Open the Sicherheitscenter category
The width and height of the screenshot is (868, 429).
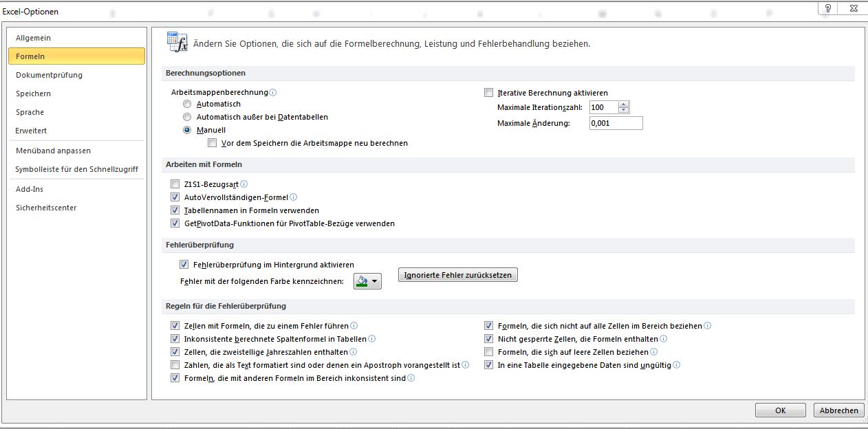76,208
